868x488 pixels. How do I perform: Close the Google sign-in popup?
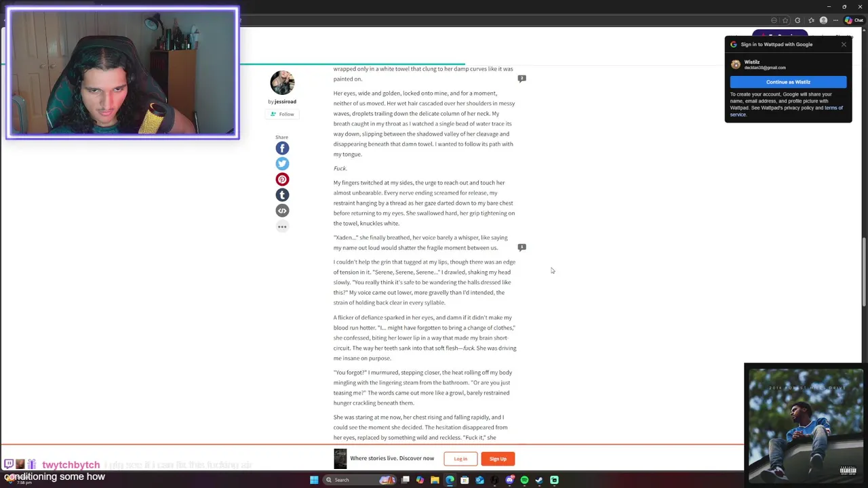coord(844,45)
